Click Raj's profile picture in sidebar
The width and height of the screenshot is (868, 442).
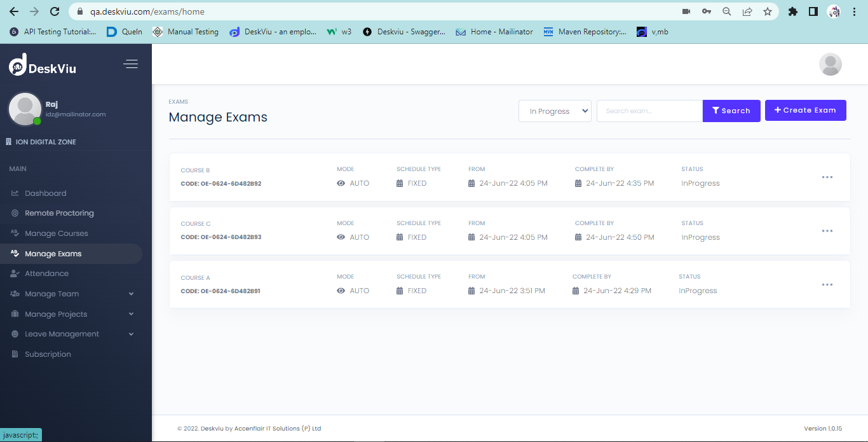tap(25, 109)
